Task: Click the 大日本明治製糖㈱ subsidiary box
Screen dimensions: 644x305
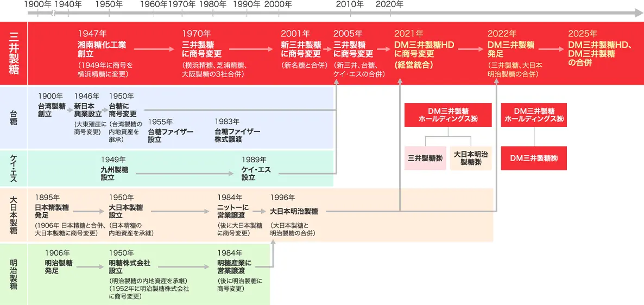Action: click(471, 158)
